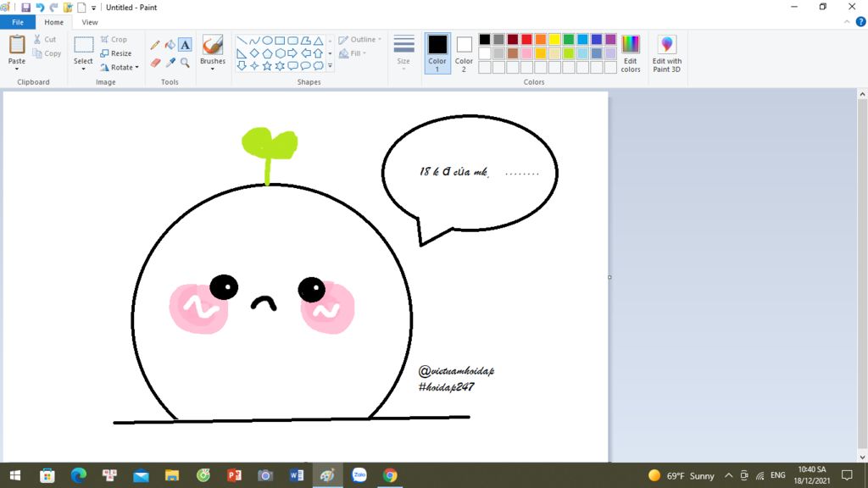Viewport: 868px width, 488px height.
Task: Expand the full Shapes gallery
Action: (330, 66)
